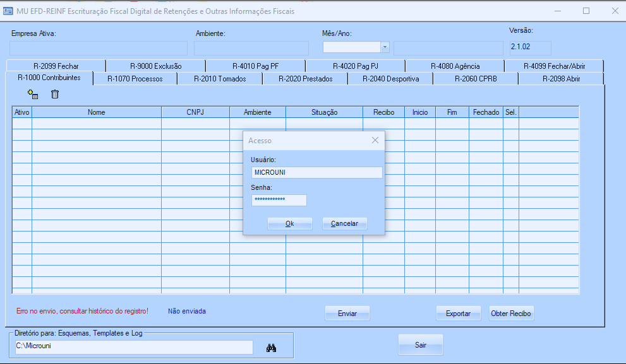
Task: Close the Acesso dialog with X
Action: (x=375, y=140)
